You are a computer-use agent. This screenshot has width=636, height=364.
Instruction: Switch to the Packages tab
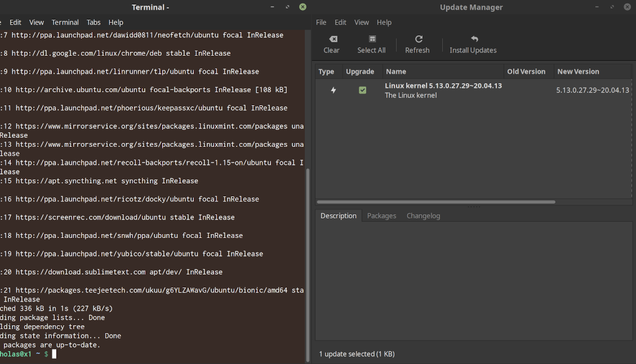[381, 215]
